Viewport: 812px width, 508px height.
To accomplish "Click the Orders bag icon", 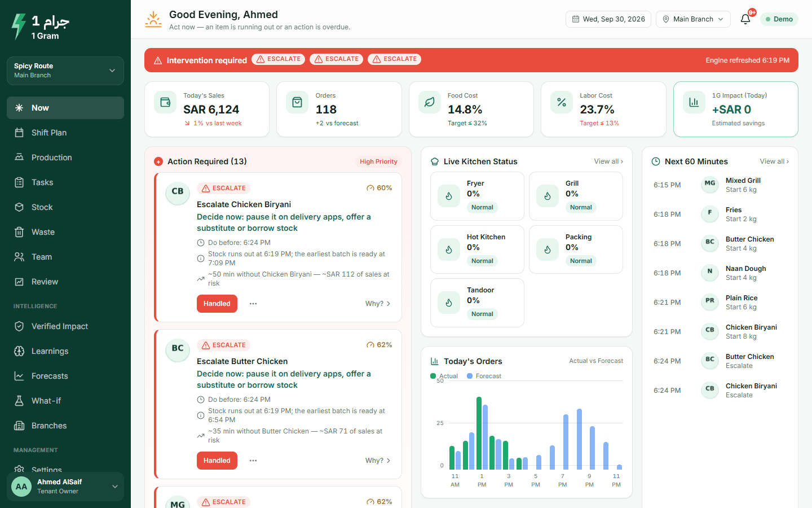I will [297, 102].
